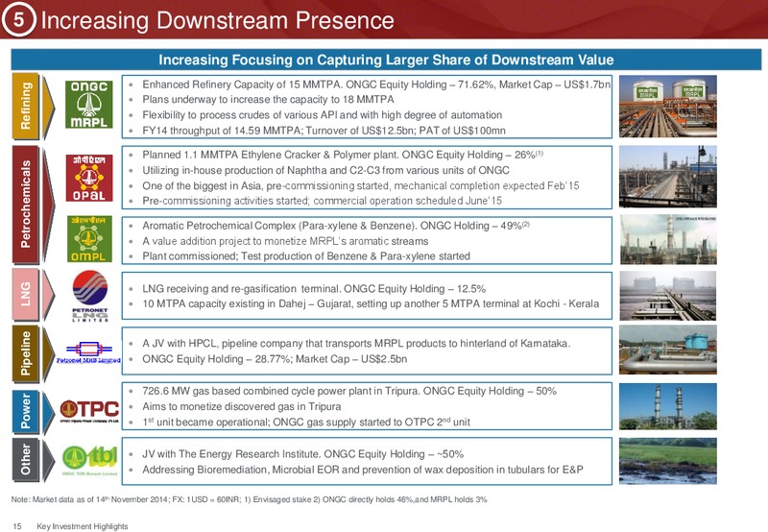Image resolution: width=768 pixels, height=532 pixels.
Task: Click 'Aims to monetize discovered gas' bullet
Action: click(x=242, y=406)
